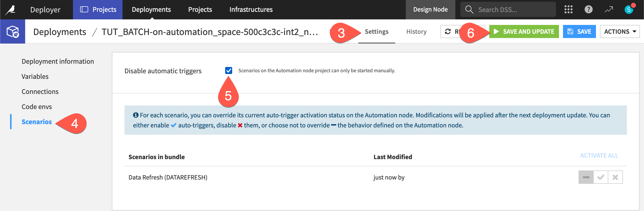Image resolution: width=644 pixels, height=211 pixels.
Task: Expand the ACTIONS dropdown
Action: pyautogui.click(x=620, y=31)
